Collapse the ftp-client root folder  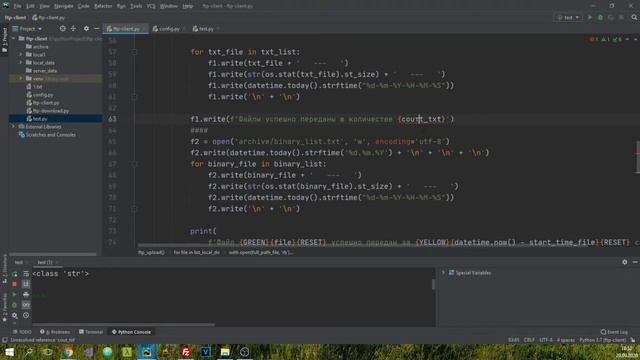(x=13, y=39)
